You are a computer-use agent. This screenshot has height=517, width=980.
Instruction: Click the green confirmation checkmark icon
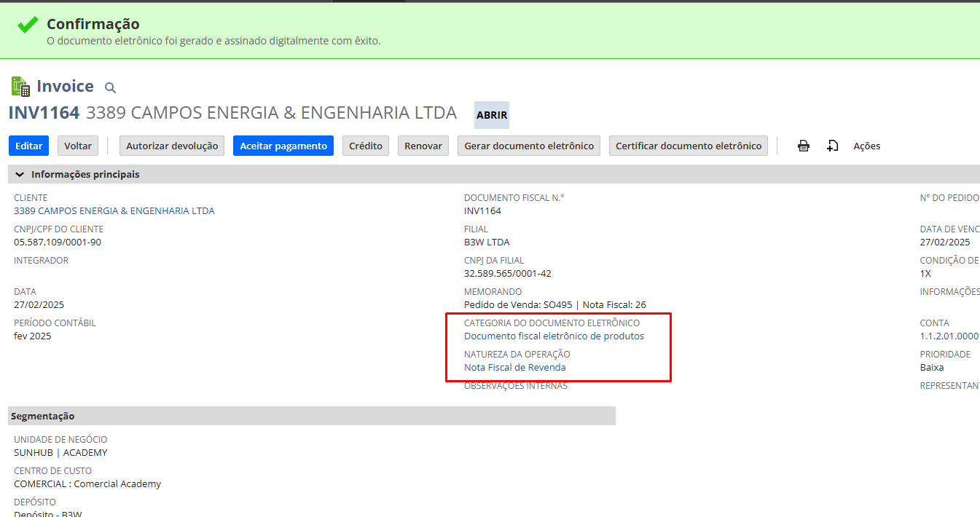click(28, 25)
